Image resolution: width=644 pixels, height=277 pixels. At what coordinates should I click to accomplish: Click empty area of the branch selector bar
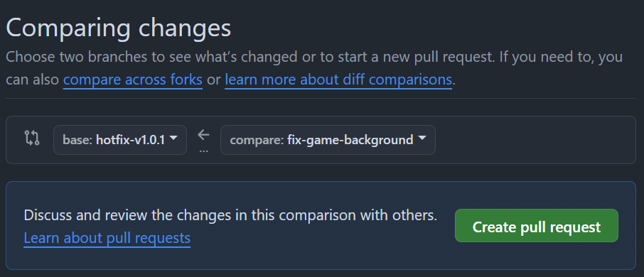(534, 140)
